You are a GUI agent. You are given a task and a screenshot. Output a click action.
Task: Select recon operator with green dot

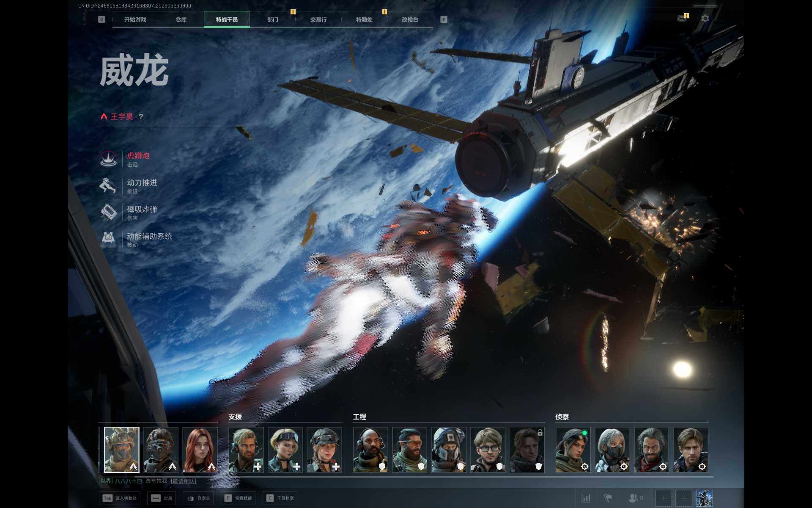coord(573,450)
